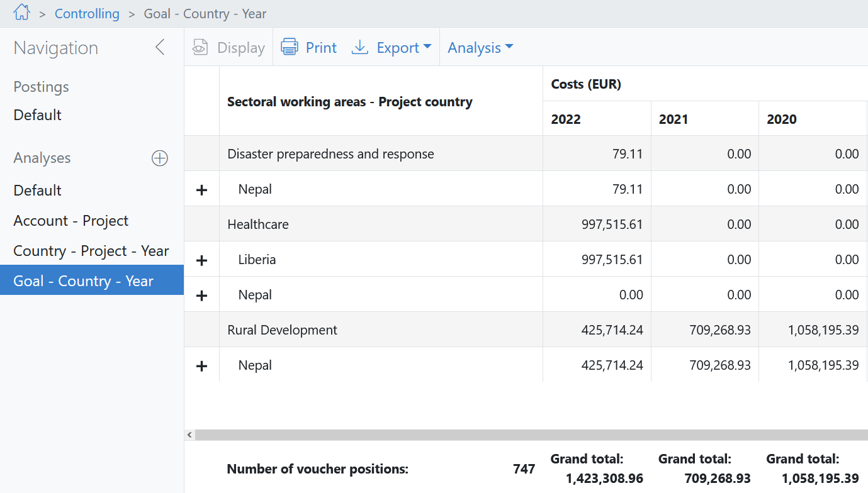Screen dimensions: 868x493
Task: Select the Account - Project analysis
Action: coord(71,221)
